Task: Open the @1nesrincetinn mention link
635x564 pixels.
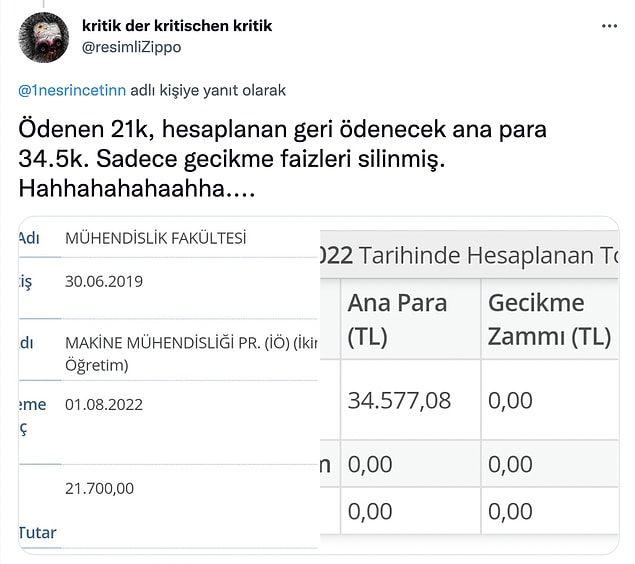Action: coord(72,90)
